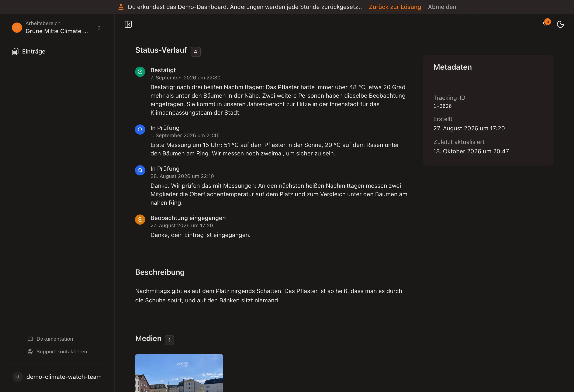Click the Einträge clipboard icon
This screenshot has height=392, width=574.
15,51
